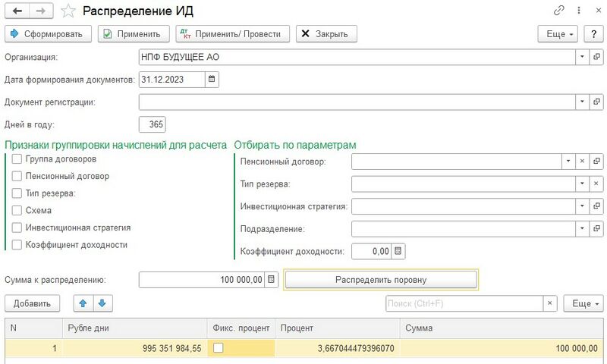This screenshot has height=364, width=607.
Task: Focus the Поиск search field
Action: click(x=464, y=303)
